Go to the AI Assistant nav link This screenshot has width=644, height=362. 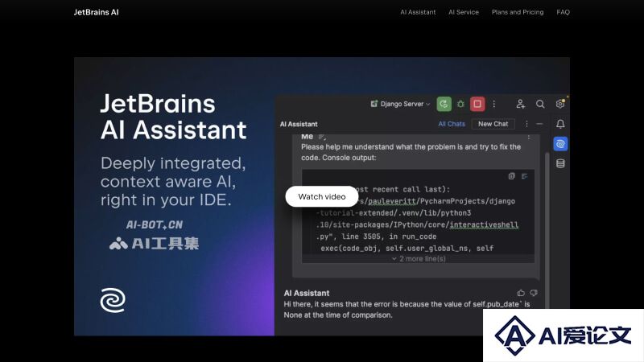tap(418, 12)
